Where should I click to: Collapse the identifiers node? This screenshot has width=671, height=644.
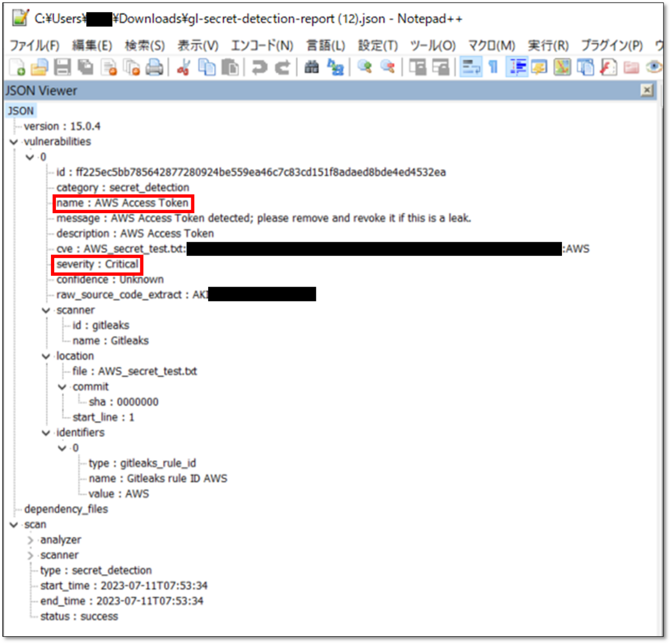coord(46,433)
